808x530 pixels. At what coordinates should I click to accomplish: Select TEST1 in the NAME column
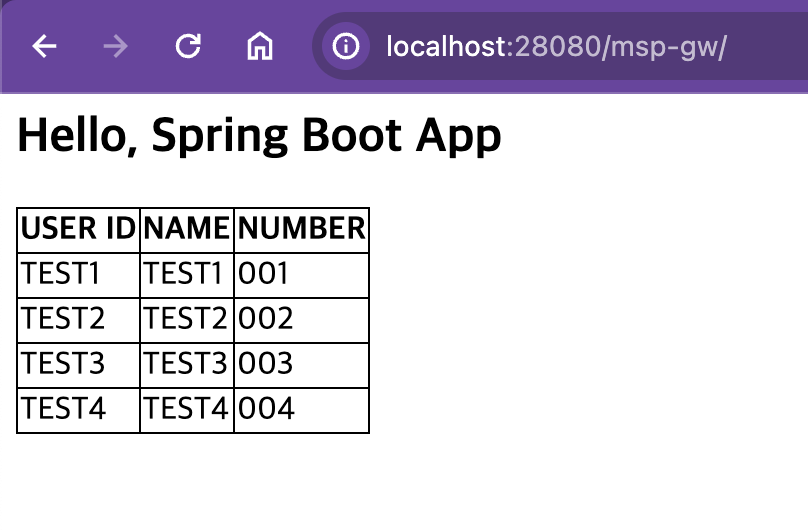coord(187,275)
